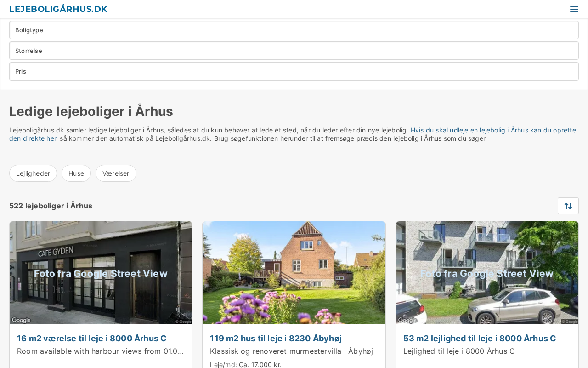
Task: Select the Værelser filter chip
Action: tap(116, 173)
